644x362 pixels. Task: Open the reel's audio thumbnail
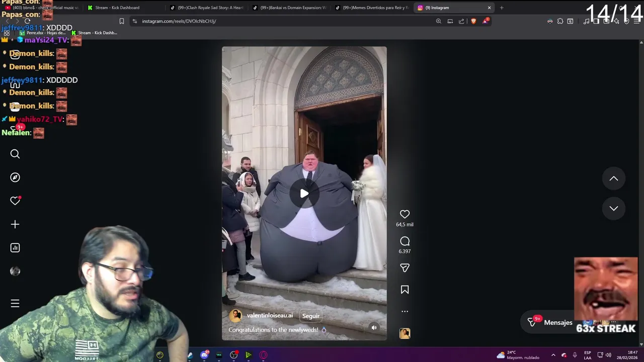point(405,333)
